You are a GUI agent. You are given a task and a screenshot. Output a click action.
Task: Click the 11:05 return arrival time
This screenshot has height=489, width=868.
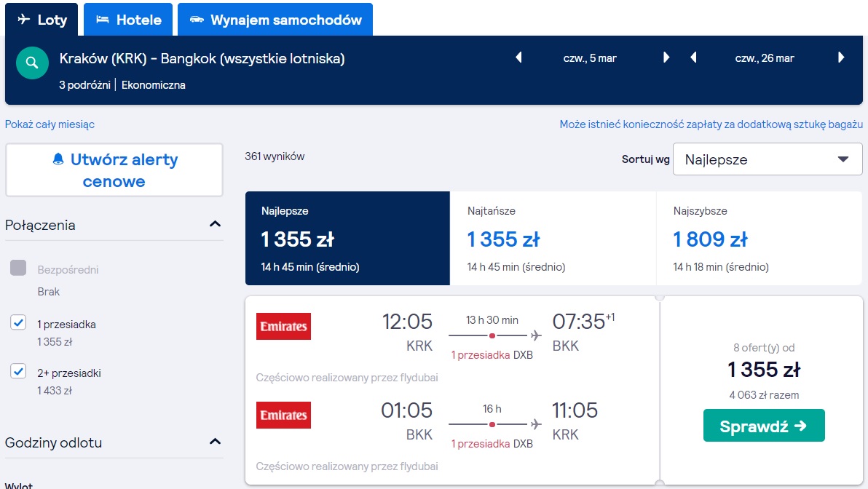tap(575, 410)
